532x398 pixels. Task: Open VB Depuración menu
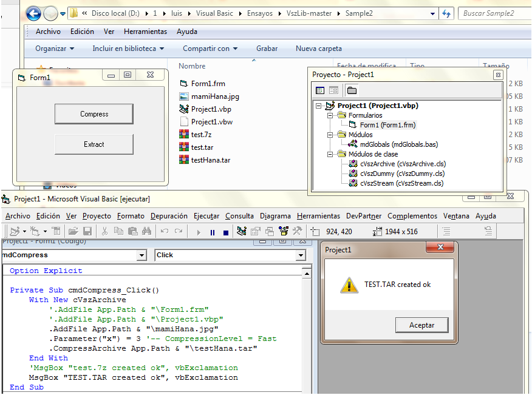[x=169, y=216]
